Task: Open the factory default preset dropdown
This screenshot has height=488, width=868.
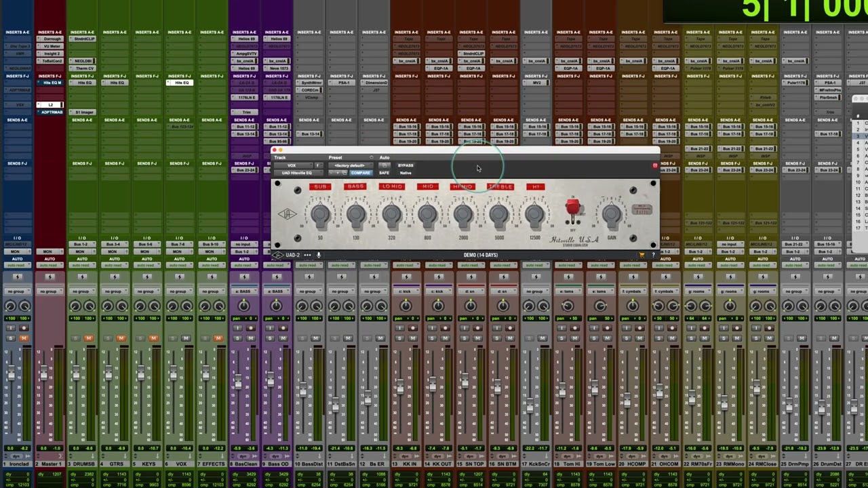Action: point(350,165)
